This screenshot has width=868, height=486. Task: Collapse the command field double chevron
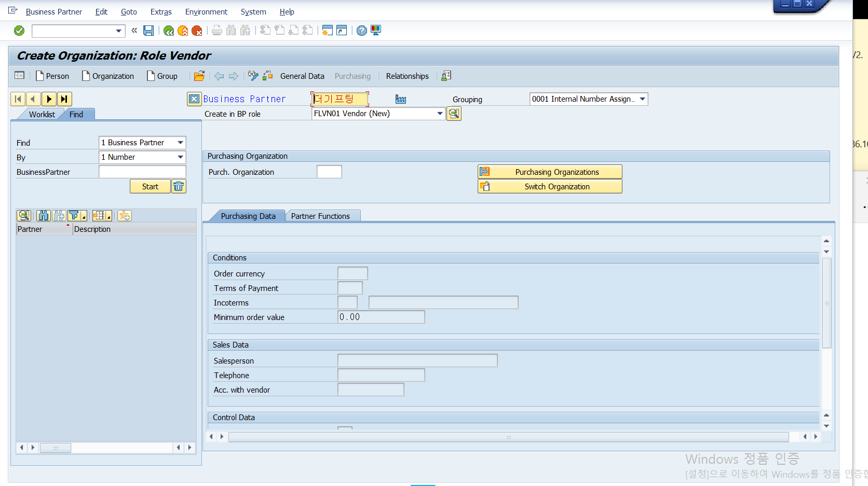[134, 31]
